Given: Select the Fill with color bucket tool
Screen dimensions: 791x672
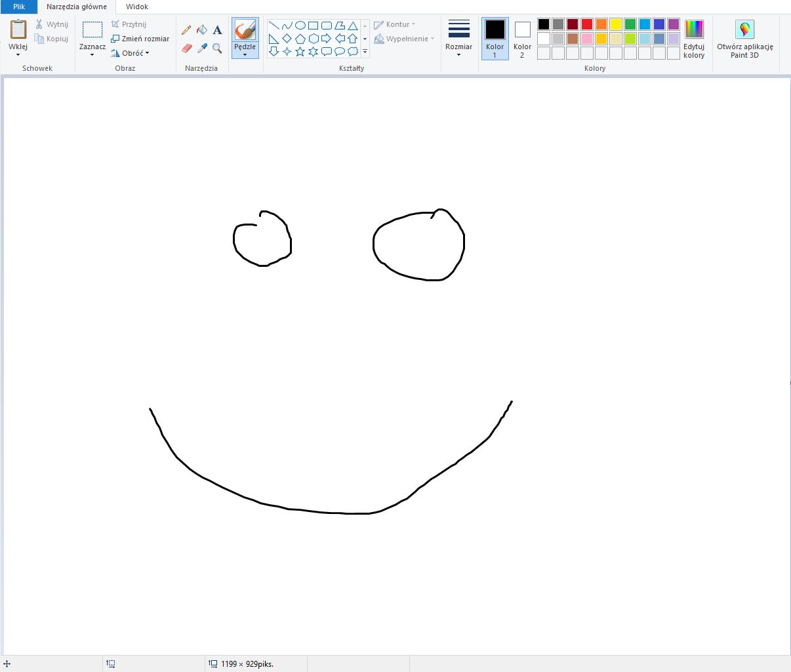Looking at the screenshot, I should 202,30.
